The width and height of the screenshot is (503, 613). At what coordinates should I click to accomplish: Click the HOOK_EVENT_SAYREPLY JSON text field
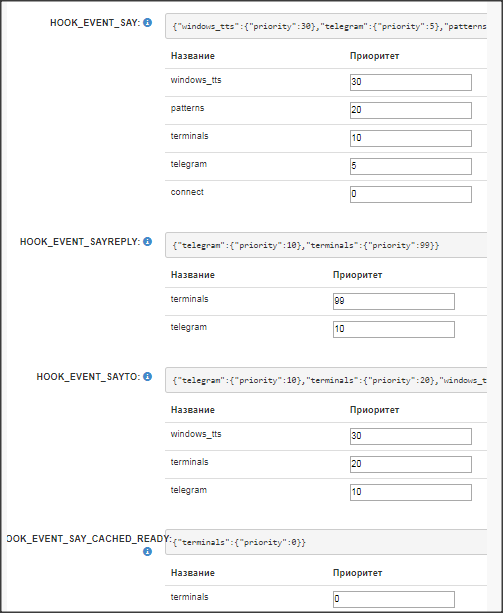(326, 245)
